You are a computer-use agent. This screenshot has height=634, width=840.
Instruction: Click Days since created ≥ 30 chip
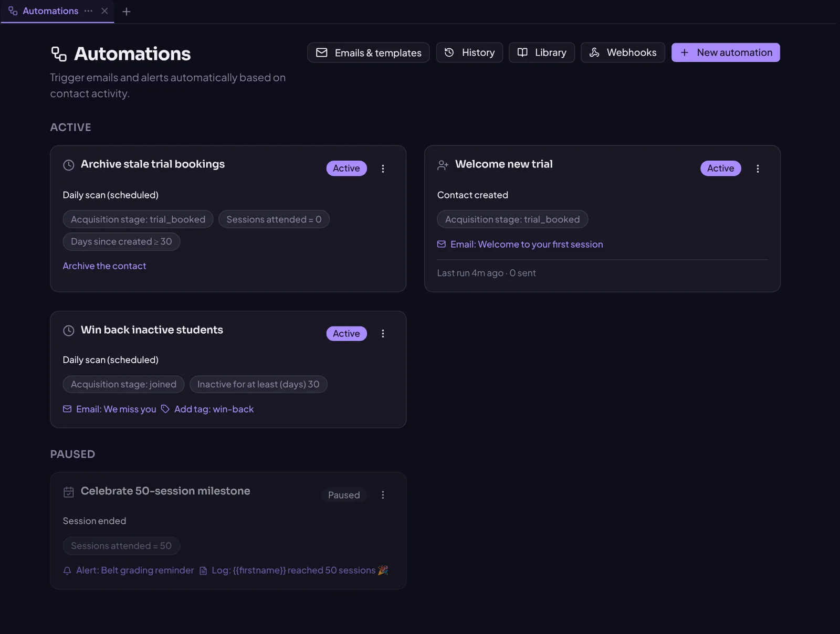pyautogui.click(x=121, y=241)
